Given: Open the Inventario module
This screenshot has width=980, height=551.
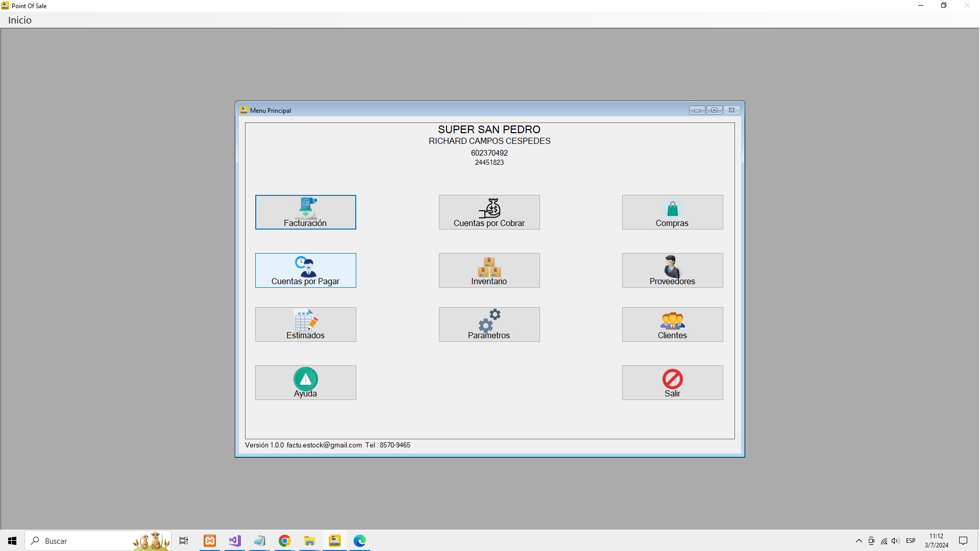Looking at the screenshot, I should coord(489,270).
